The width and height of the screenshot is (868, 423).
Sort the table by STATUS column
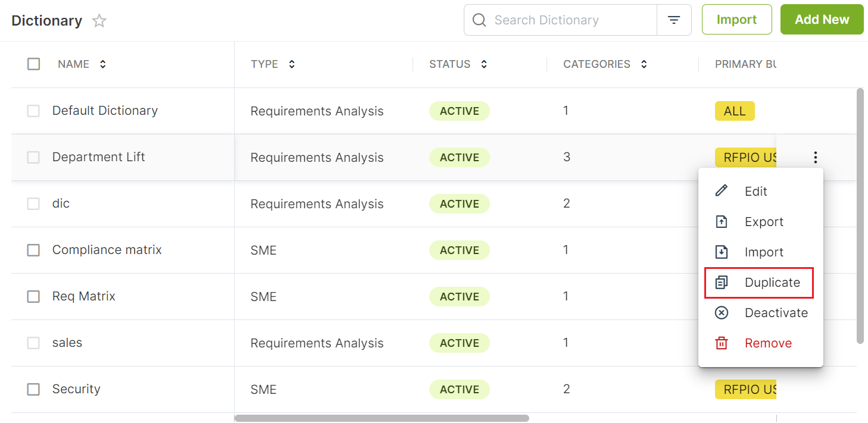(x=483, y=64)
